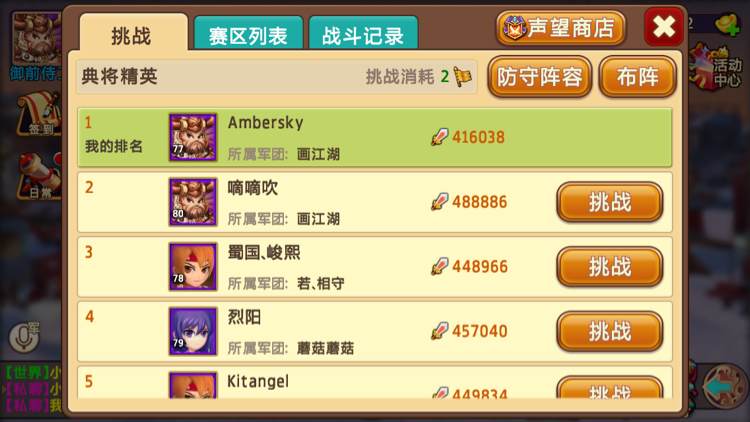Open the 防守阵容 defense lineup
The width and height of the screenshot is (750, 422).
click(540, 77)
